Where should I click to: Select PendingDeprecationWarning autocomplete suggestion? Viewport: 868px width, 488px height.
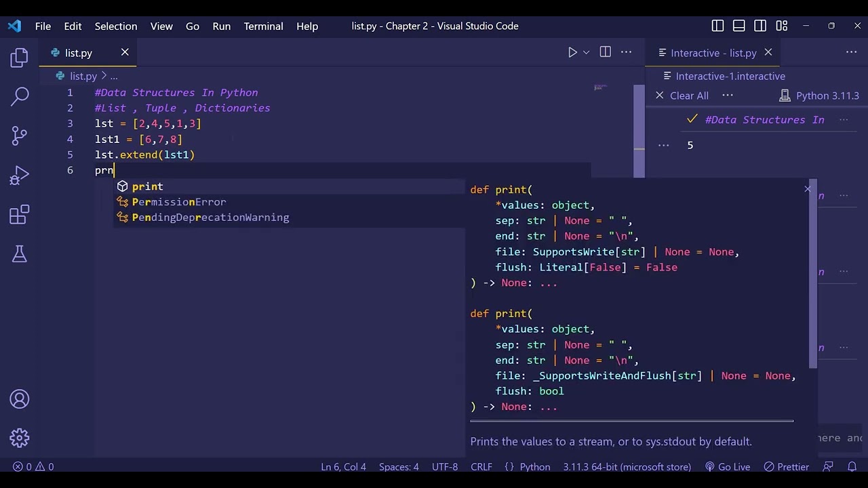(x=290, y=218)
